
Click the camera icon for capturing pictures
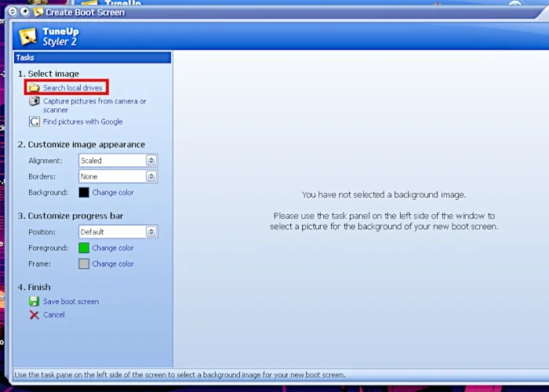click(34, 101)
